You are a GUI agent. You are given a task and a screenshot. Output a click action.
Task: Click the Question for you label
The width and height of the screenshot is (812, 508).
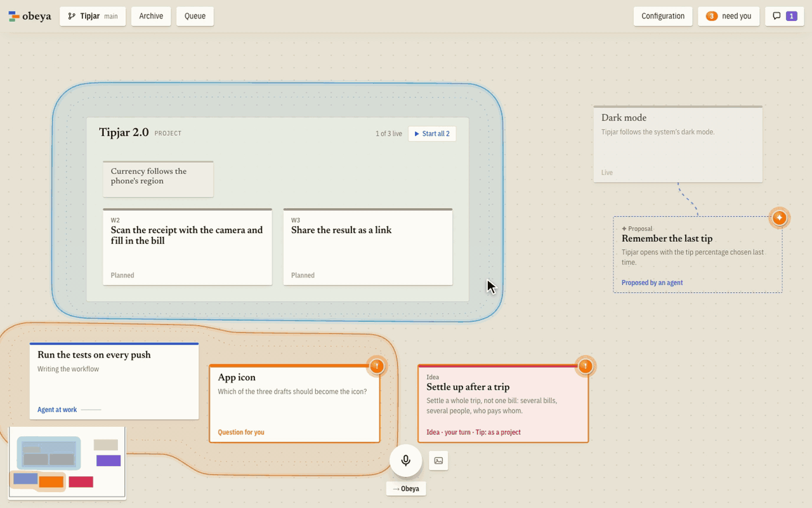coord(241,432)
